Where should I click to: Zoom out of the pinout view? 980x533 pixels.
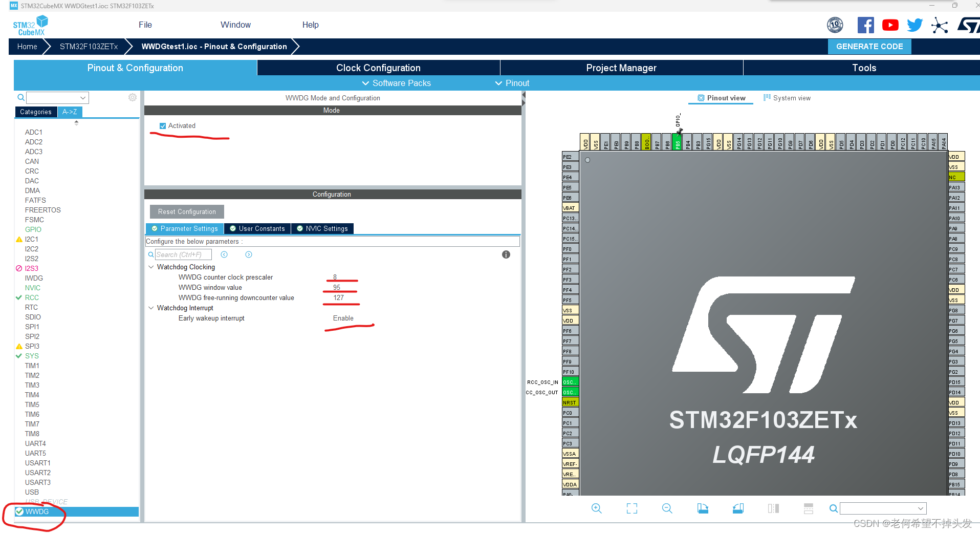[x=667, y=508]
